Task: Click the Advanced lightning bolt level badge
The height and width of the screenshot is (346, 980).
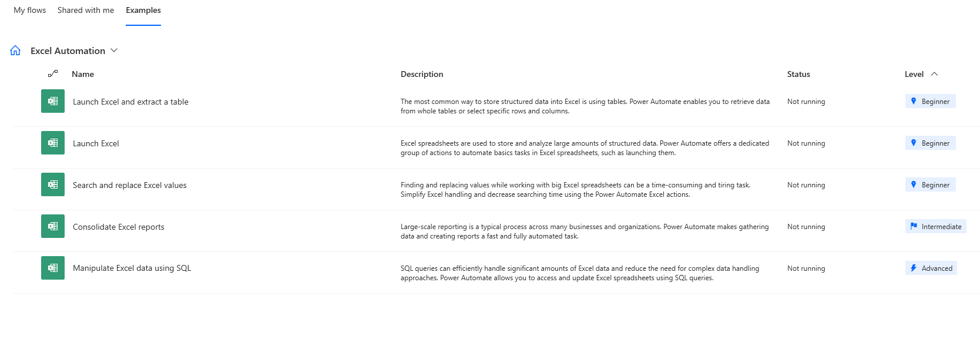Action: coord(931,268)
